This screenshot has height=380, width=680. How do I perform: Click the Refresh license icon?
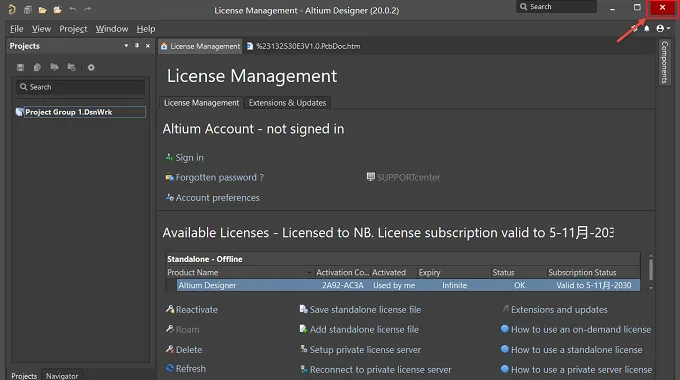[x=170, y=368]
